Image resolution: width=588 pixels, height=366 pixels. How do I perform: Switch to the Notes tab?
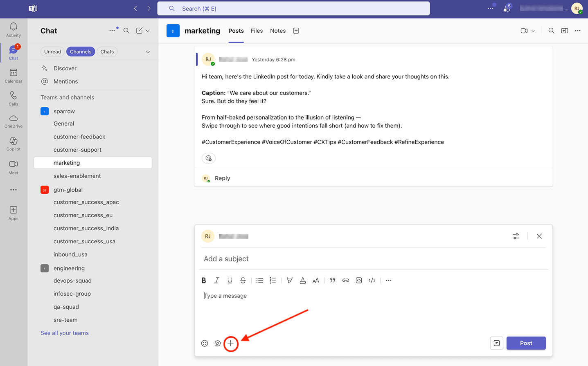[x=277, y=31]
